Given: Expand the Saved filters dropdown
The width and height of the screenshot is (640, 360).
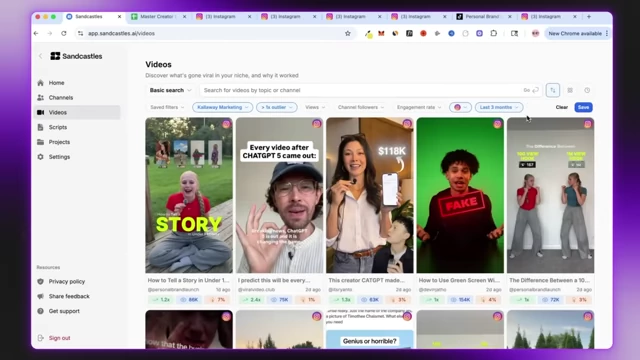Looking at the screenshot, I should point(167,107).
